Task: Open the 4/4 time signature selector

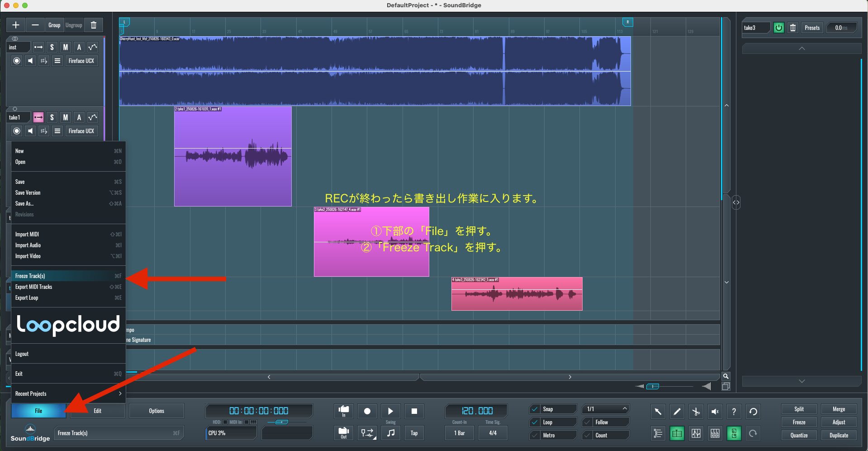Action: (x=493, y=433)
